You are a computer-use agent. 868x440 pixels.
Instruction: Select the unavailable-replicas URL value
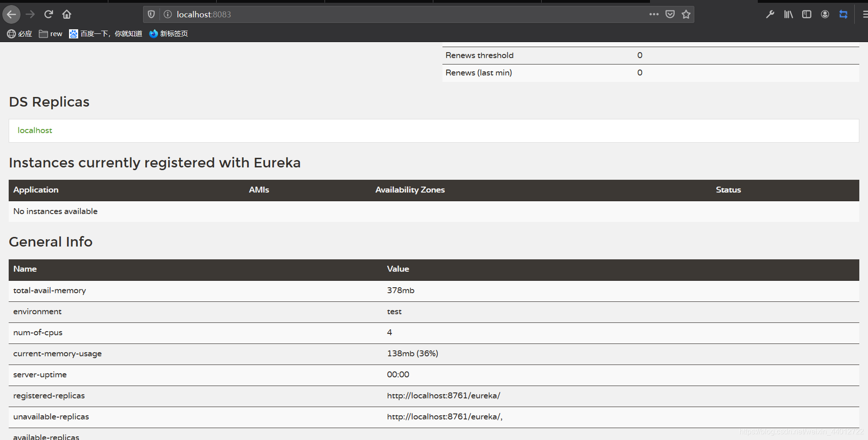pyautogui.click(x=445, y=417)
